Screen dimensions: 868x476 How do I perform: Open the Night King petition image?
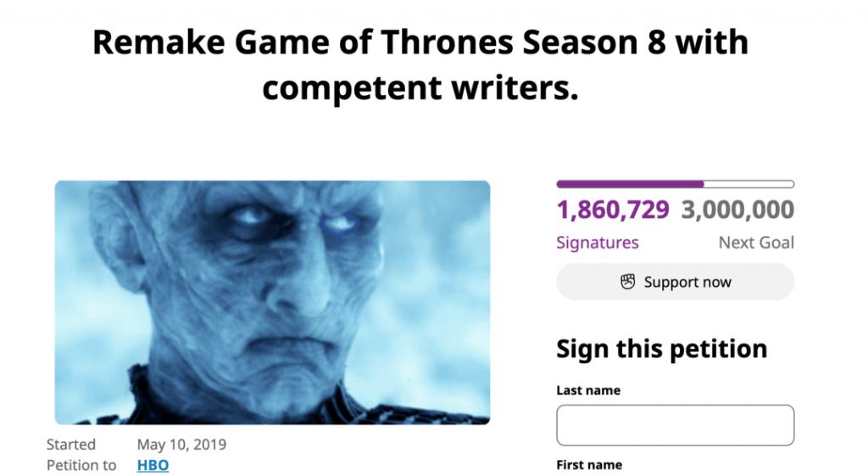coord(272,302)
